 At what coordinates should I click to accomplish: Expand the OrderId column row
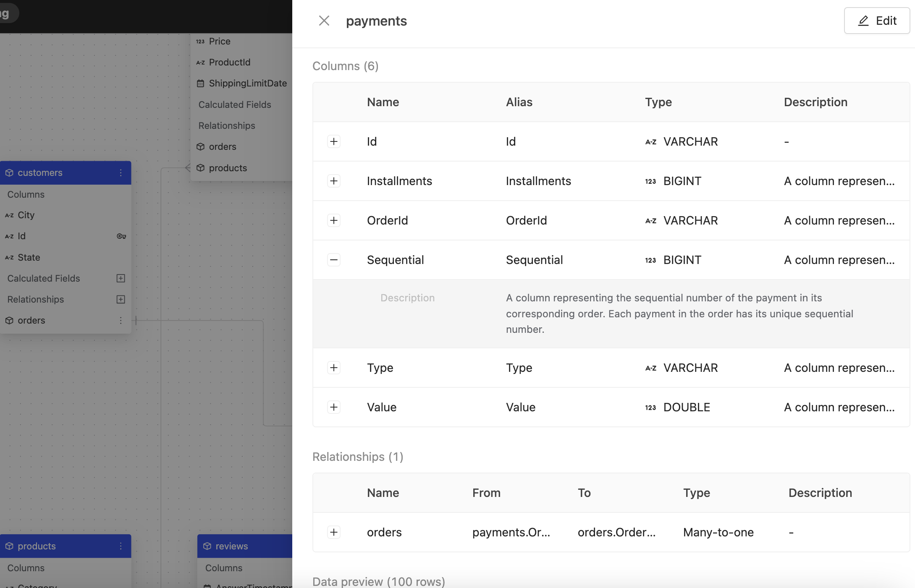click(x=334, y=220)
